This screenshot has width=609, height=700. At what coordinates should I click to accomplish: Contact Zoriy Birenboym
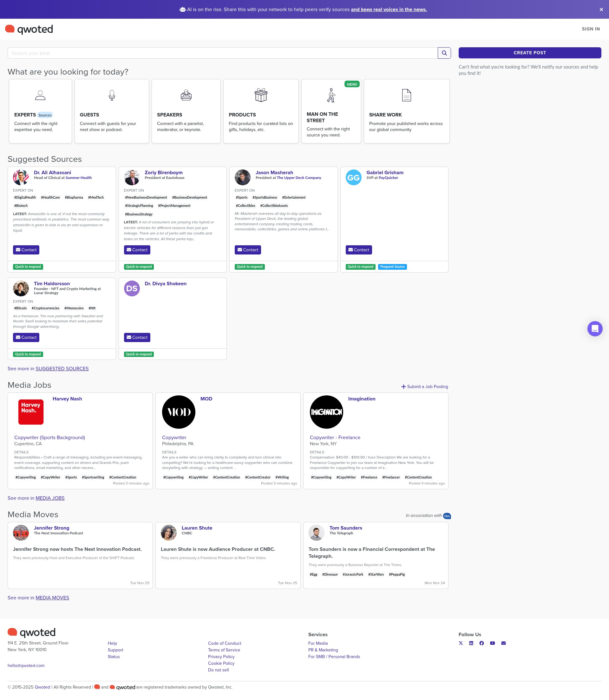pyautogui.click(x=137, y=250)
